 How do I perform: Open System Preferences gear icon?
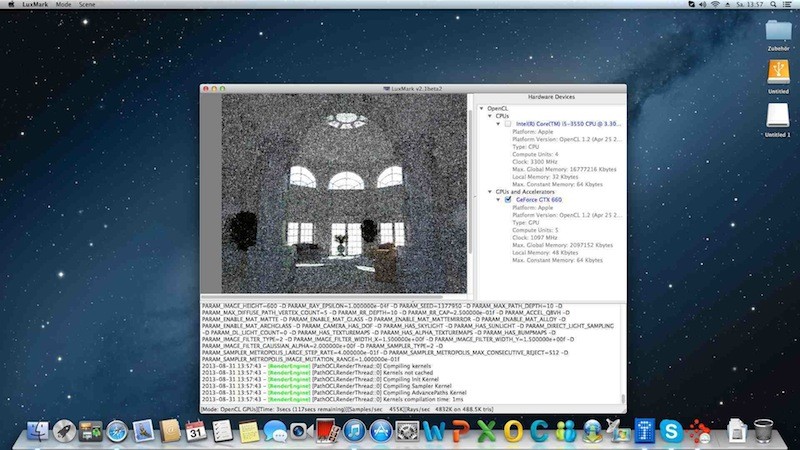[x=407, y=431]
